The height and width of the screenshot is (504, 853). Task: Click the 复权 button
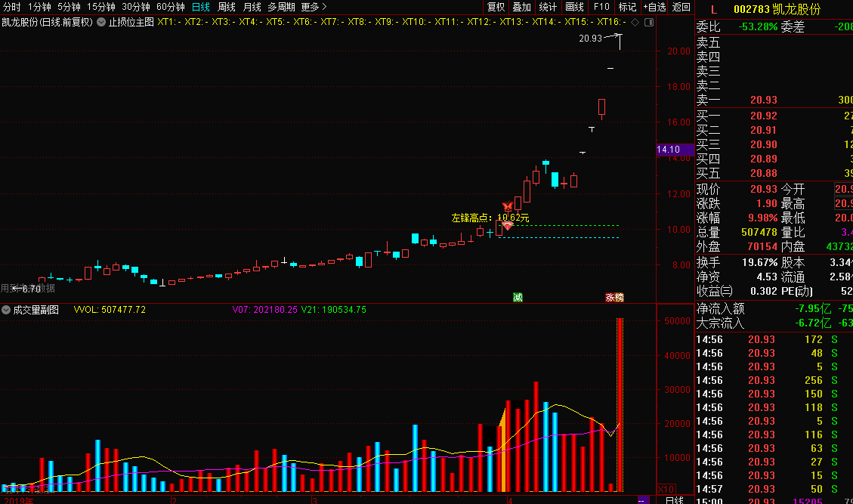pos(496,7)
